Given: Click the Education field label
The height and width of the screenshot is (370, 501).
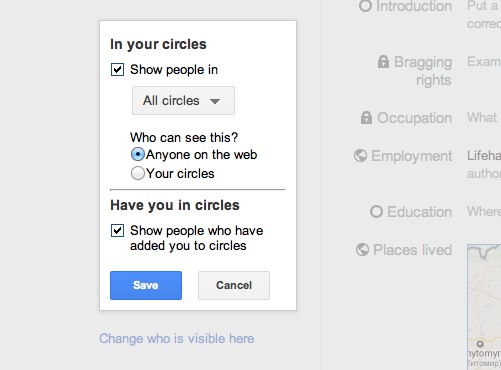Looking at the screenshot, I should click(419, 212).
